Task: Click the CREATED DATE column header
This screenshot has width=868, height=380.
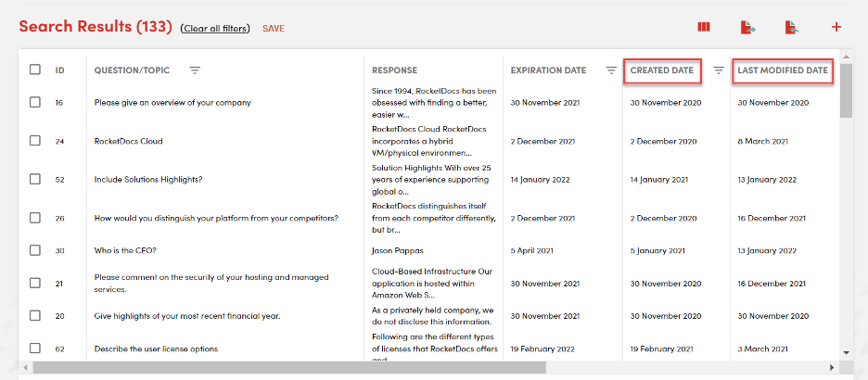Action: coord(662,70)
